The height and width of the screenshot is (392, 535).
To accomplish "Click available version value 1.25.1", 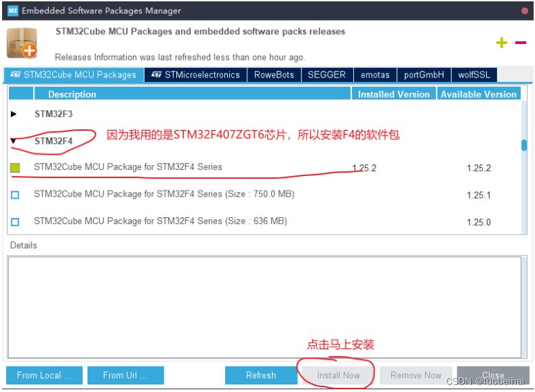I will coord(479,195).
